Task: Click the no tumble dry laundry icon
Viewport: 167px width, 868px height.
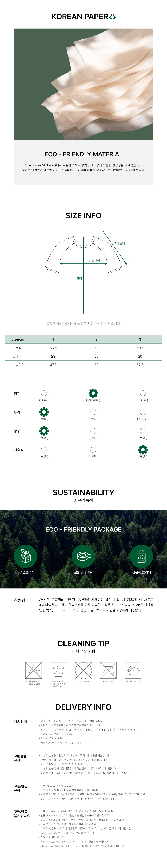Action: coord(83,671)
